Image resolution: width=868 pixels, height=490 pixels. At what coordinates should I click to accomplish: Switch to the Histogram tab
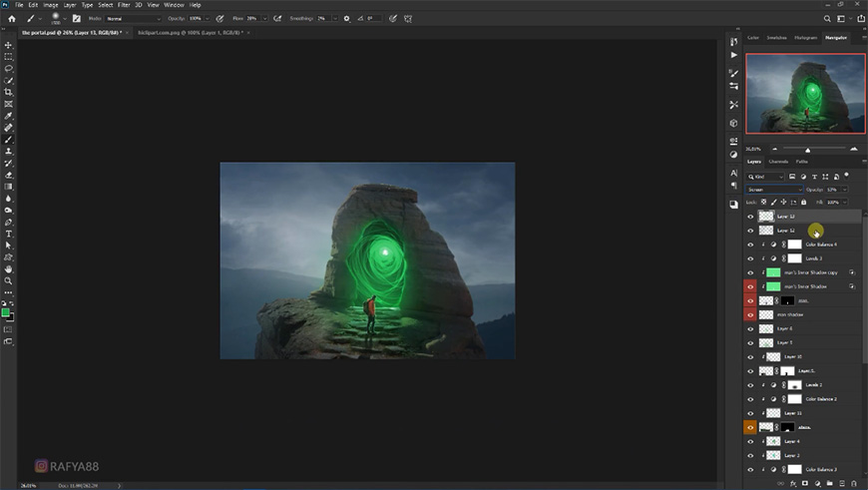tap(805, 38)
